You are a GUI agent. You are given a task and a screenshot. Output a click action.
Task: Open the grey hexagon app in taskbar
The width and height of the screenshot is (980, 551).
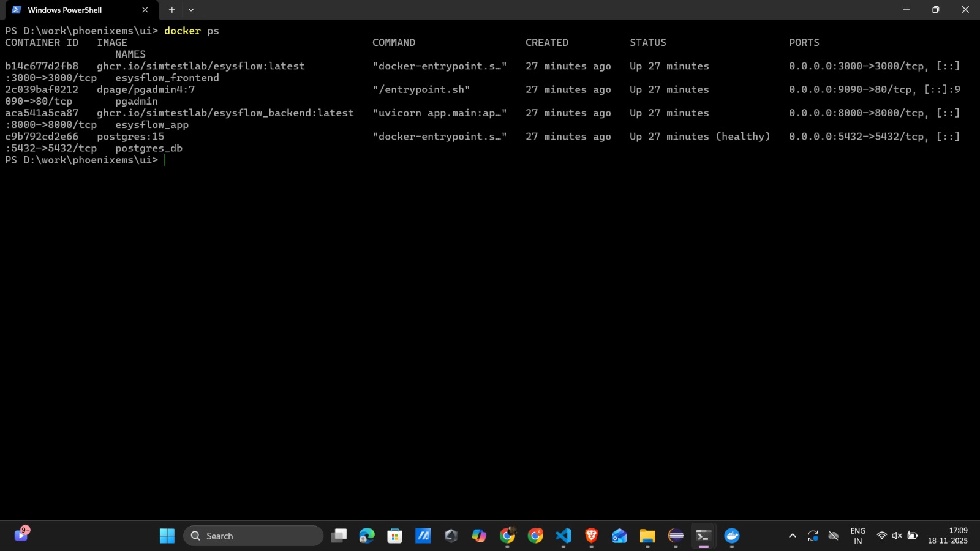(x=451, y=536)
